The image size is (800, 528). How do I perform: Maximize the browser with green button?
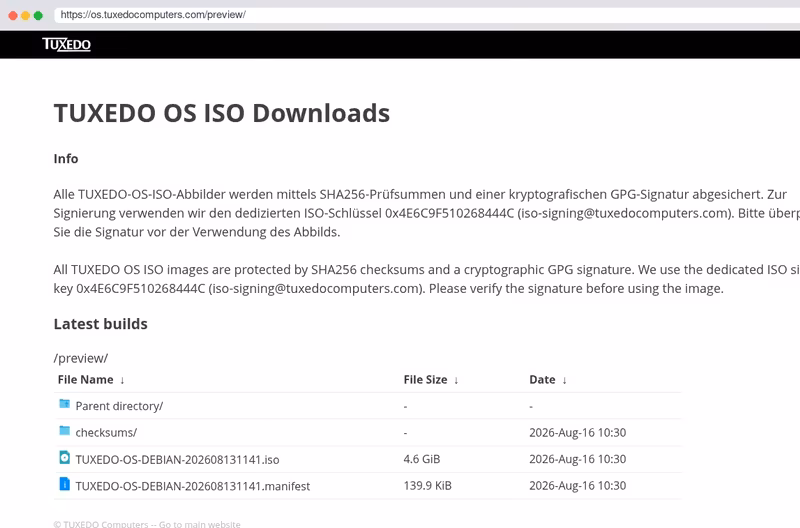(x=38, y=15)
